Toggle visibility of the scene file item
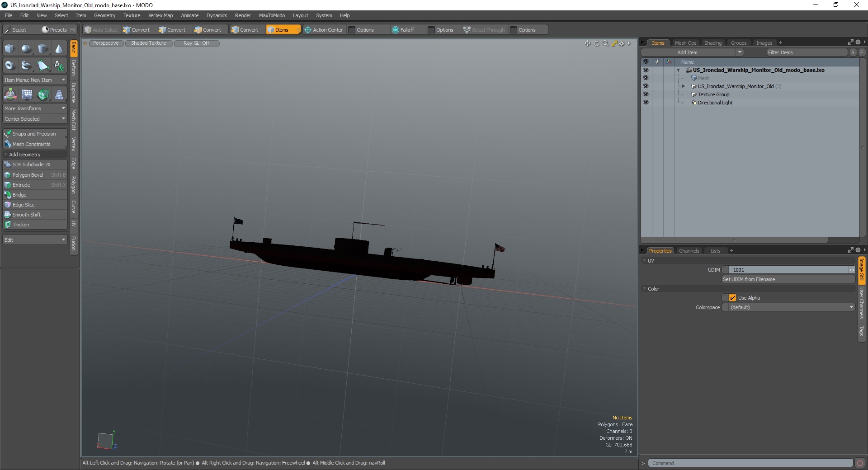 [x=646, y=70]
